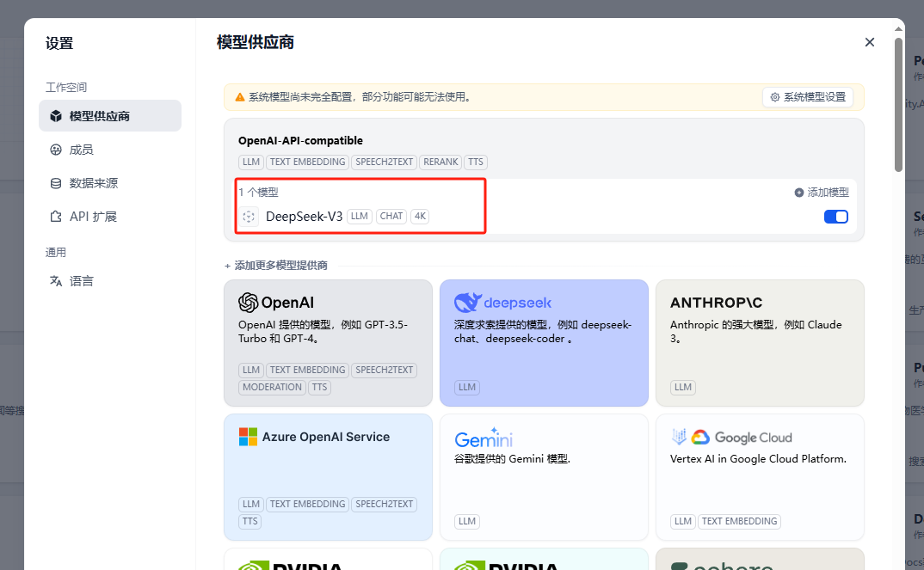Toggle the DeepSeek-V3 model switch off
The height and width of the screenshot is (570, 924).
click(835, 217)
